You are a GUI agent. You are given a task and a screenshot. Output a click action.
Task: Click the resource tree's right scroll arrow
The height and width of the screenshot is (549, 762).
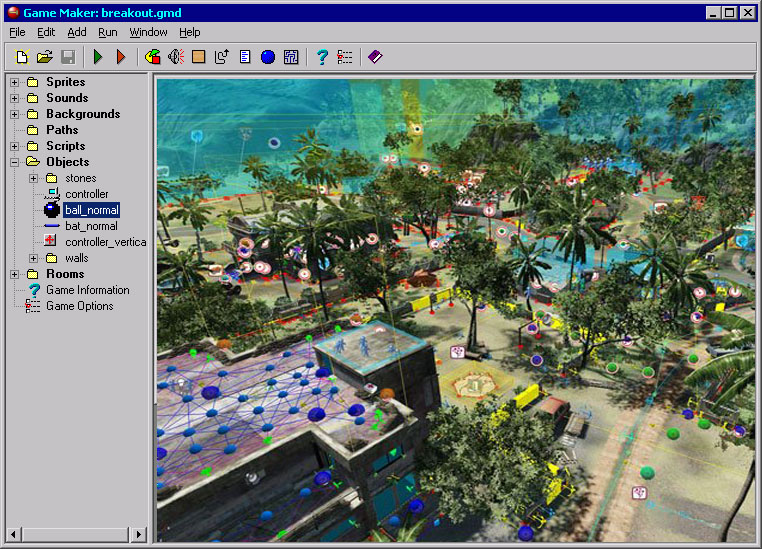139,534
